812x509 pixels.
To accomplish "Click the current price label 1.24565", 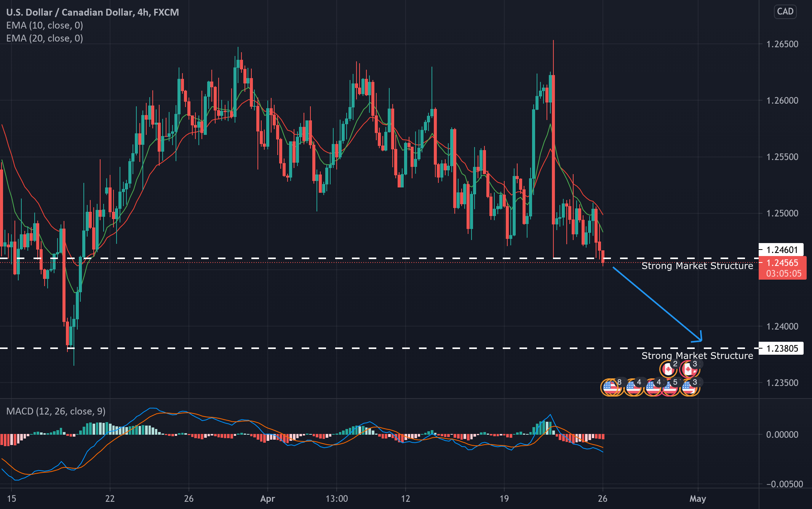I will [x=782, y=263].
